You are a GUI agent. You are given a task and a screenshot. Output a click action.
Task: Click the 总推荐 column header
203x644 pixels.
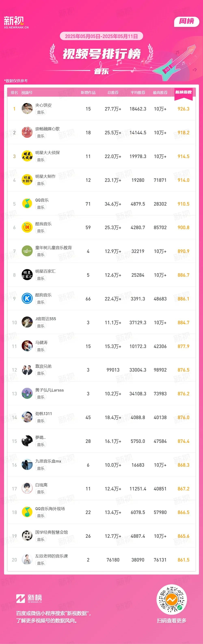click(x=113, y=92)
